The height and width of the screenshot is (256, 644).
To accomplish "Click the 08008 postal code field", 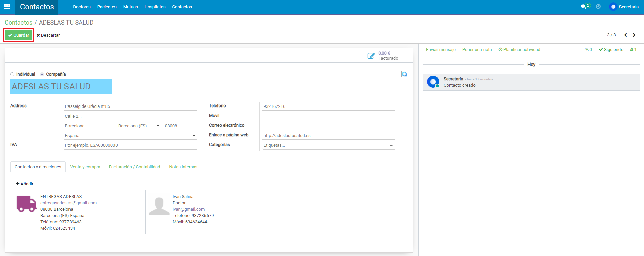I will tap(180, 126).
